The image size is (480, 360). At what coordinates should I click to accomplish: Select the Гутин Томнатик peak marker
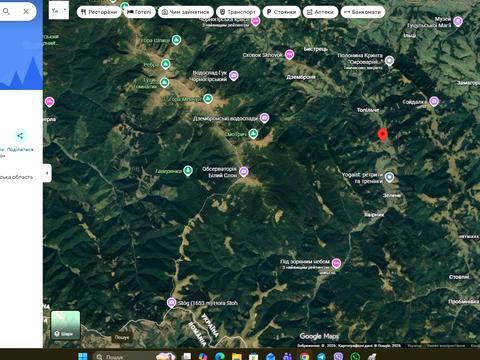pyautogui.click(x=164, y=82)
